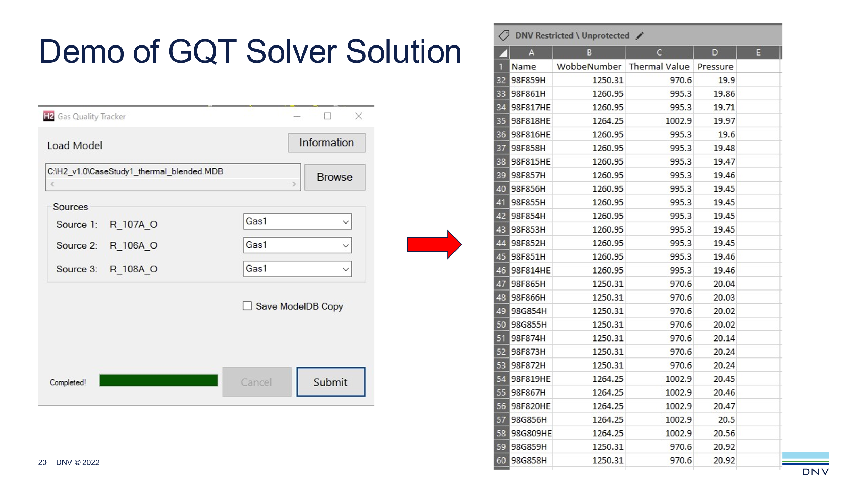Click the Thermal Value header cell
The width and height of the screenshot is (868, 488).
point(659,66)
